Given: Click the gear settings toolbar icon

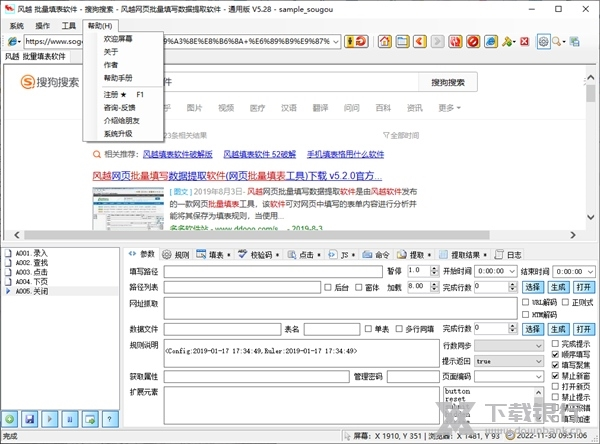Looking at the screenshot, I should [x=543, y=41].
